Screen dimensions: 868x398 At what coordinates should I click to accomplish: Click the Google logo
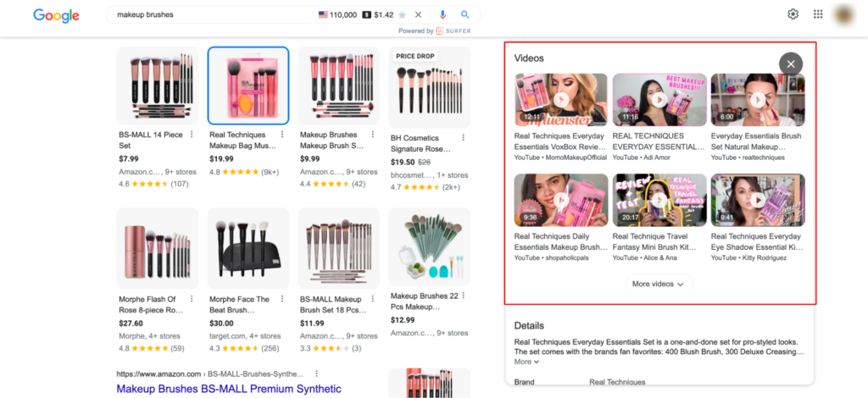56,15
